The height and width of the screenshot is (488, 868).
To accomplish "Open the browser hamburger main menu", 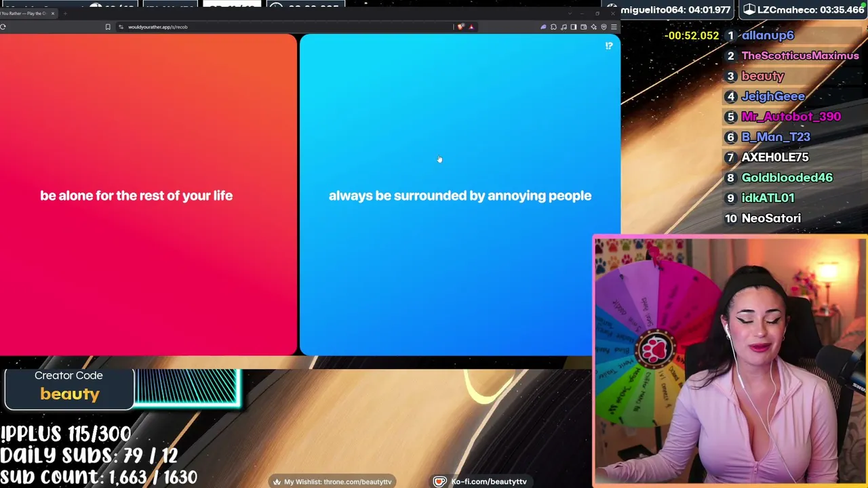I will click(614, 27).
